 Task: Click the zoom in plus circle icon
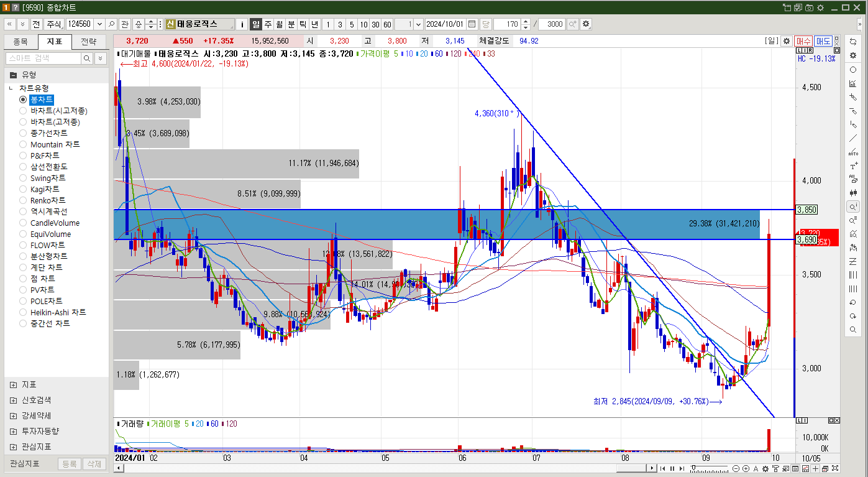point(746,468)
